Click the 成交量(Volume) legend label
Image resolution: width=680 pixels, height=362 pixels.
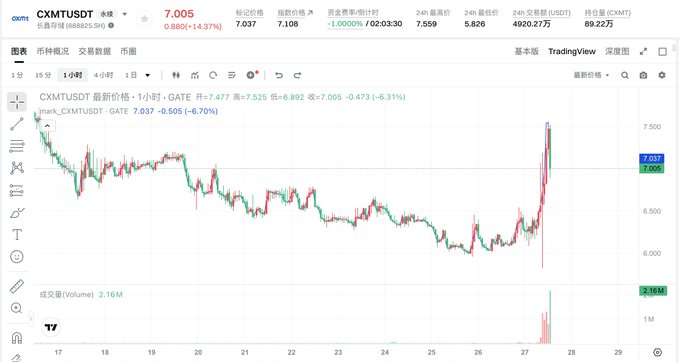click(66, 294)
